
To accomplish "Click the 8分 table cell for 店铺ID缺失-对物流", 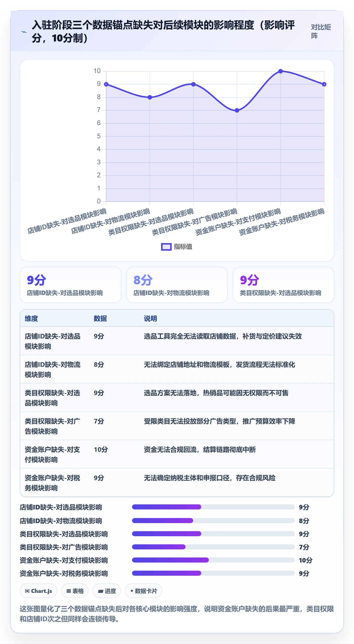I will coord(99,364).
